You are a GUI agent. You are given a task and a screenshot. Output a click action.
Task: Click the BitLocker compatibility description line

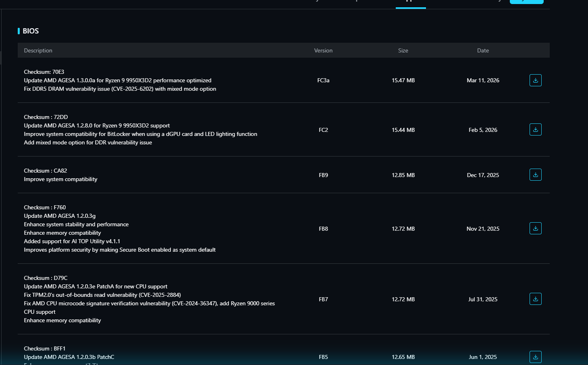pos(141,134)
